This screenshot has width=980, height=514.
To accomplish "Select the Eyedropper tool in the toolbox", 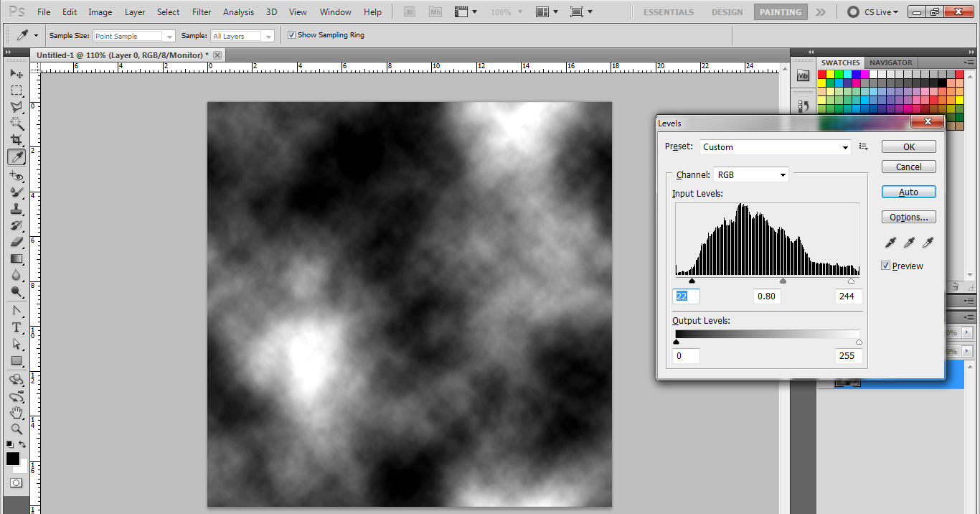I will click(x=16, y=156).
